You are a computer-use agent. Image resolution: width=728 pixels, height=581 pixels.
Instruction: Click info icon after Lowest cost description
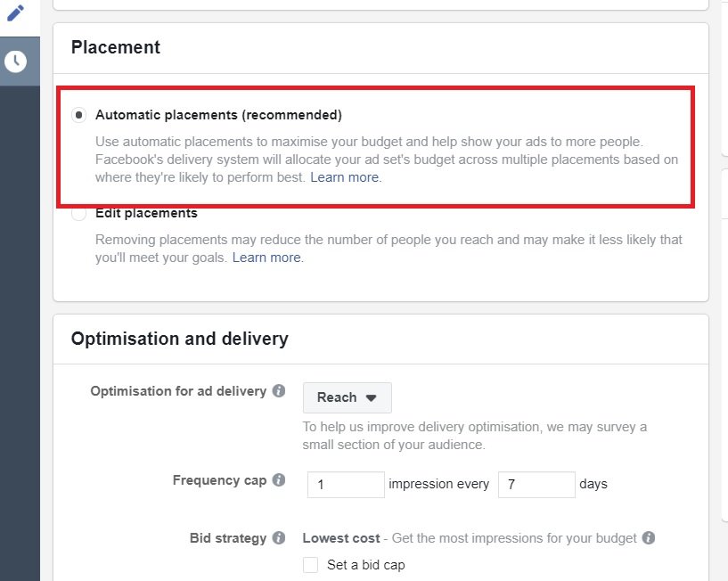click(x=649, y=538)
